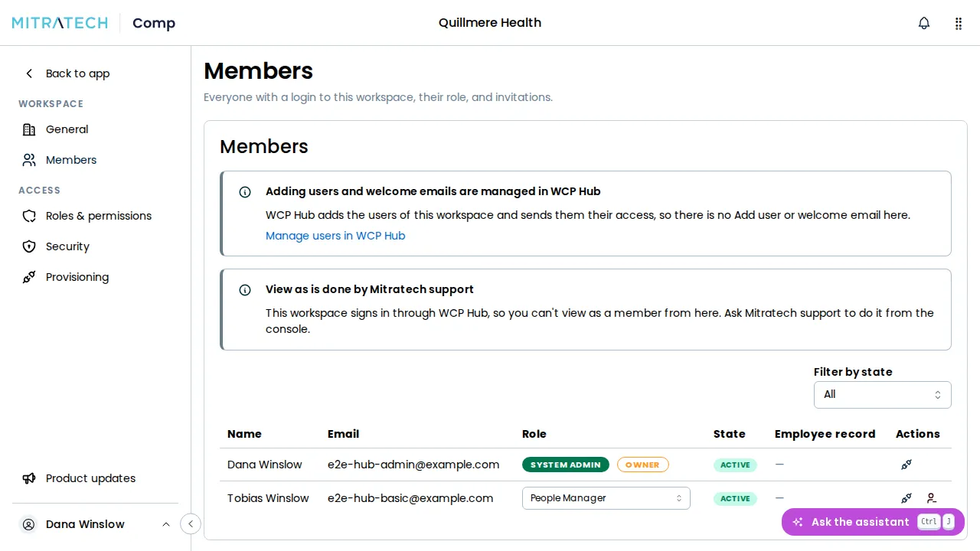Select the e2e-hub-admin@example.com email
The image size is (980, 551).
(x=413, y=465)
